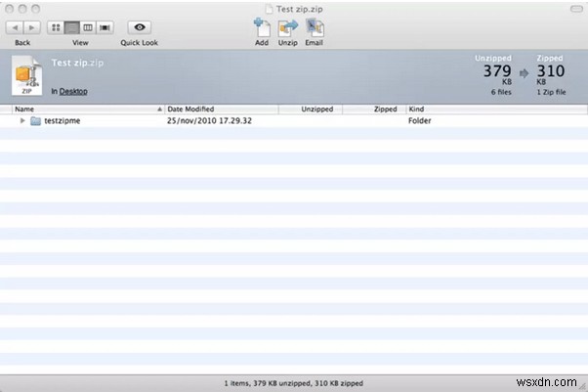Image resolution: width=588 pixels, height=392 pixels.
Task: Click the window zoom button
Action: (35, 9)
